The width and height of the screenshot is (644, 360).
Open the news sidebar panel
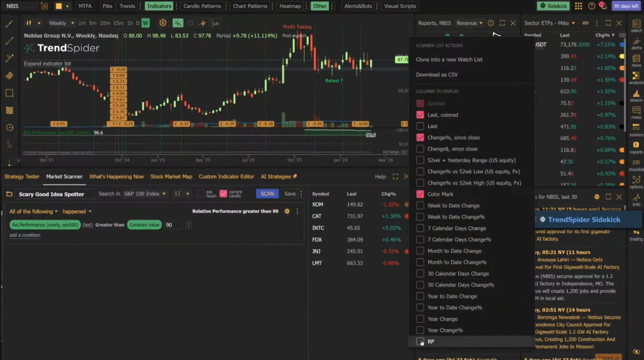tap(636, 61)
